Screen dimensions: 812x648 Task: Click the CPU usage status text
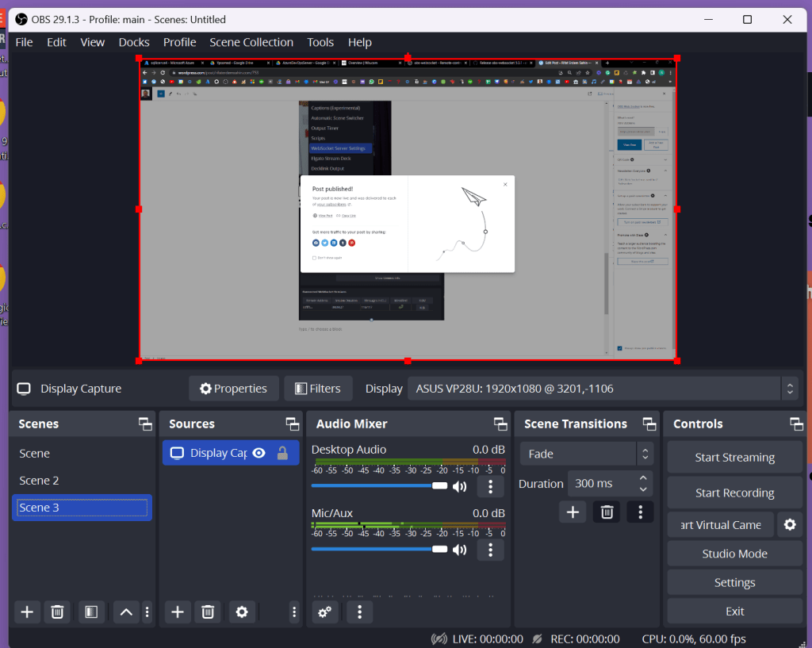pos(693,639)
